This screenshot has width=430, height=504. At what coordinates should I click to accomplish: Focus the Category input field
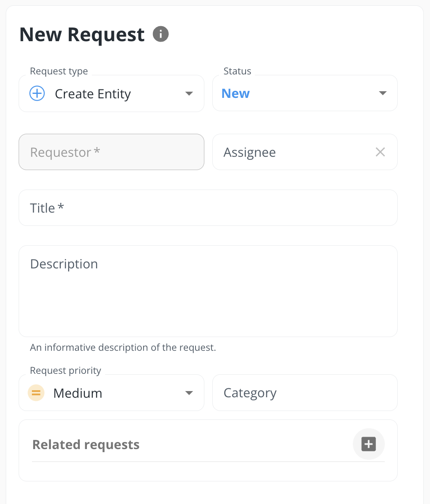(x=305, y=393)
